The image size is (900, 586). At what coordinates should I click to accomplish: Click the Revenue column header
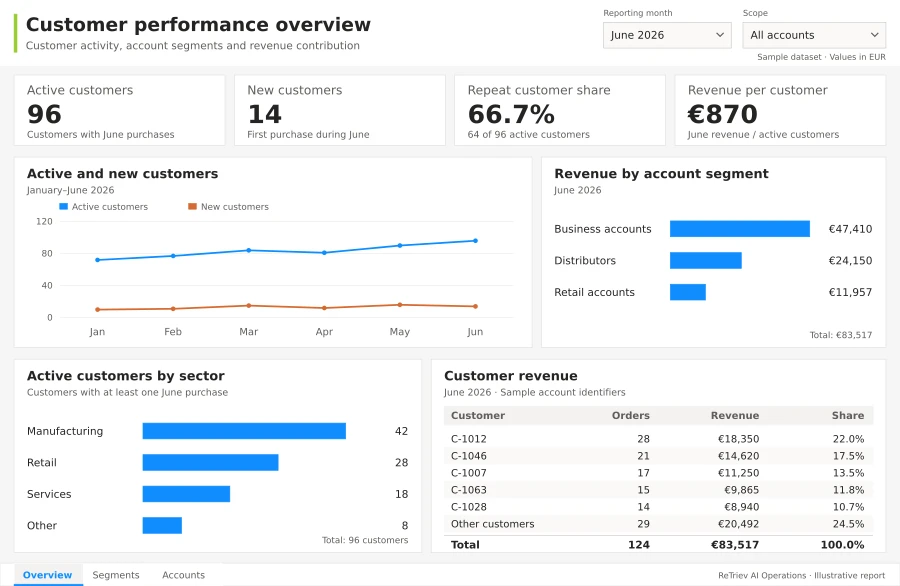tap(735, 415)
